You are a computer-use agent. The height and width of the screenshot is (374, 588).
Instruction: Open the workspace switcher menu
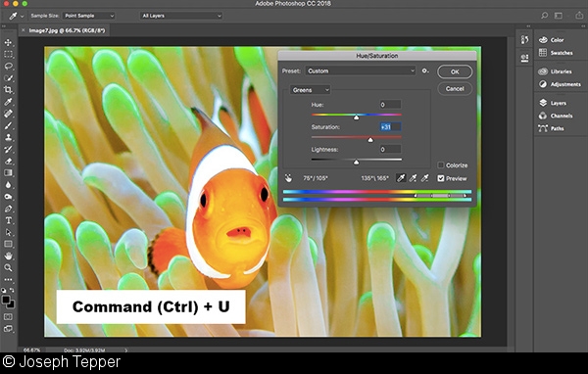coord(560,16)
